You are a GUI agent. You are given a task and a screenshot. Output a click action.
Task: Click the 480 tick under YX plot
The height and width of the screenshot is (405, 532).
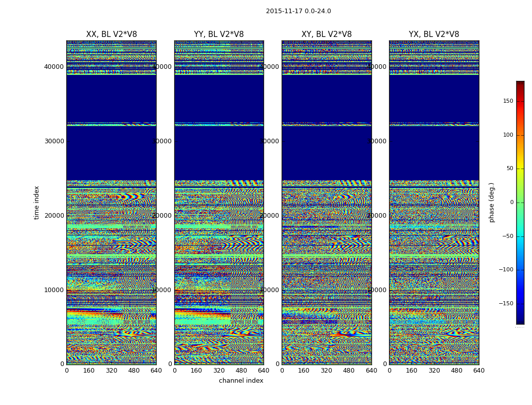click(457, 371)
